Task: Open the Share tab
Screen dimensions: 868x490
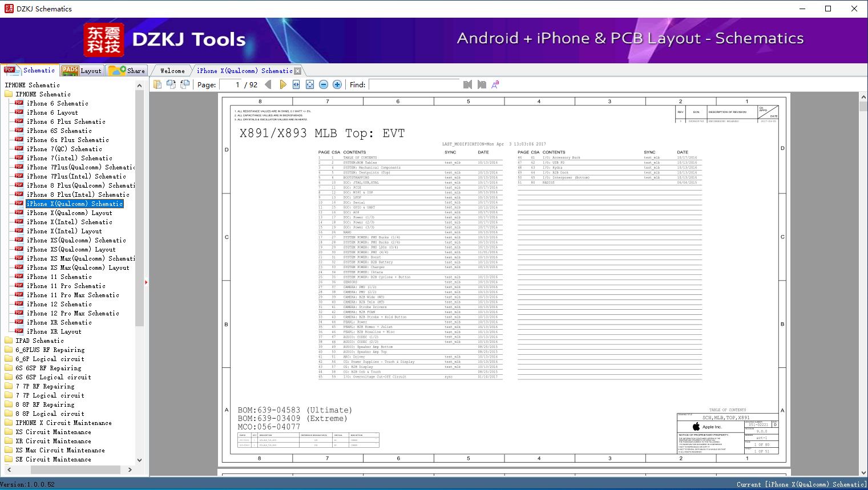Action: (127, 71)
